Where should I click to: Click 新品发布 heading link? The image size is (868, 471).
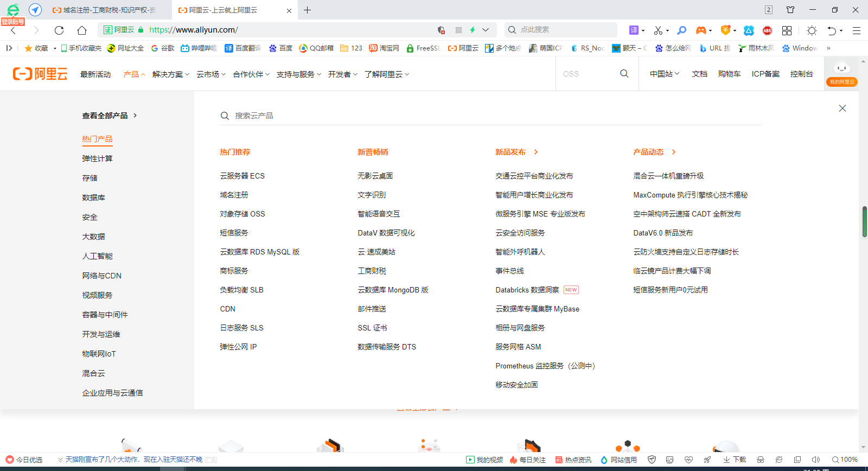tap(516, 152)
